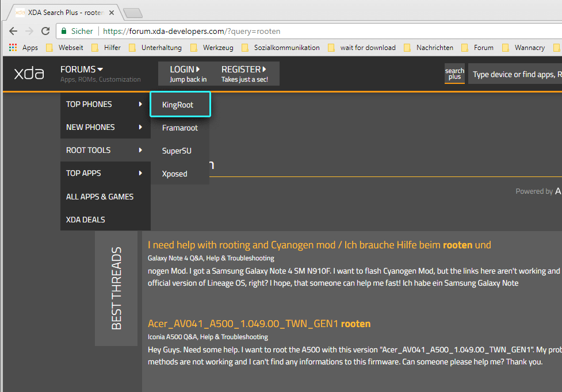Expand the TOP PHONES submenu
562x392 pixels.
pyautogui.click(x=105, y=104)
